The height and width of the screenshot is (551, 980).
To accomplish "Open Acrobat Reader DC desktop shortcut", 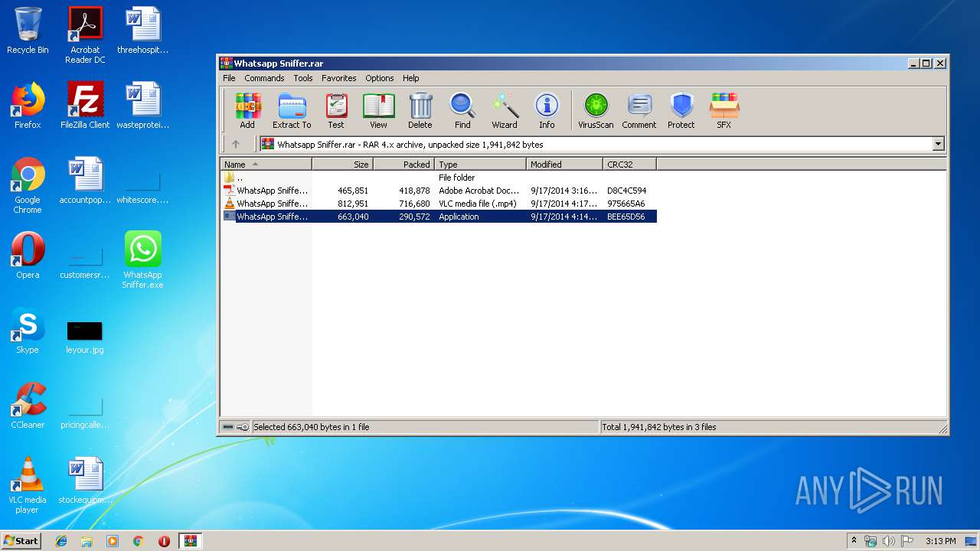I will tap(85, 35).
